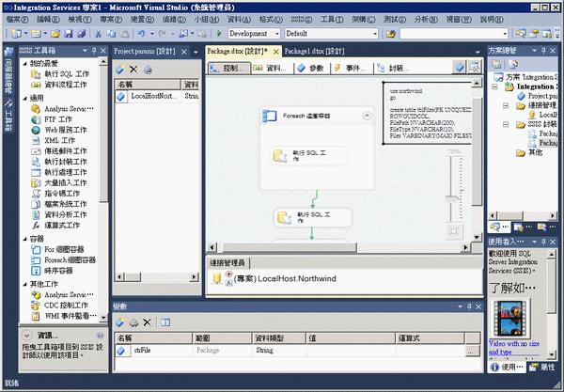Open the Default platform dropdown
Image resolution: width=564 pixels, height=392 pixels.
point(375,34)
